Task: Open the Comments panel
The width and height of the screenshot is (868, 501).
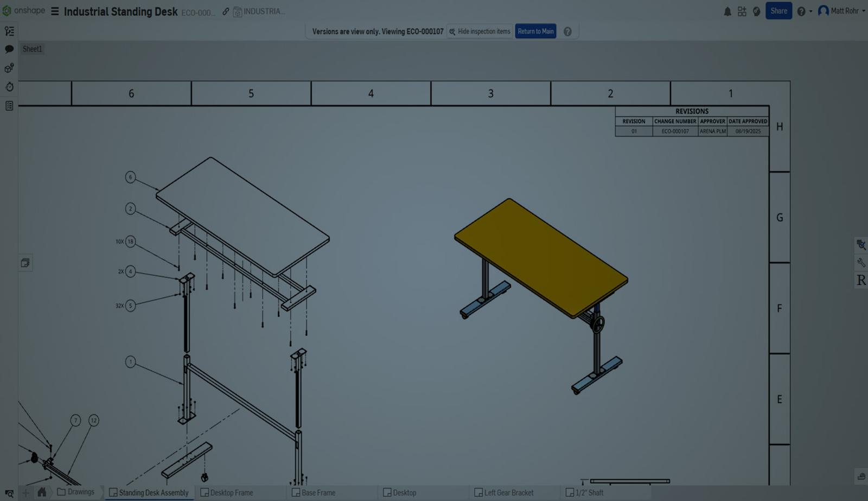Action: click(9, 49)
